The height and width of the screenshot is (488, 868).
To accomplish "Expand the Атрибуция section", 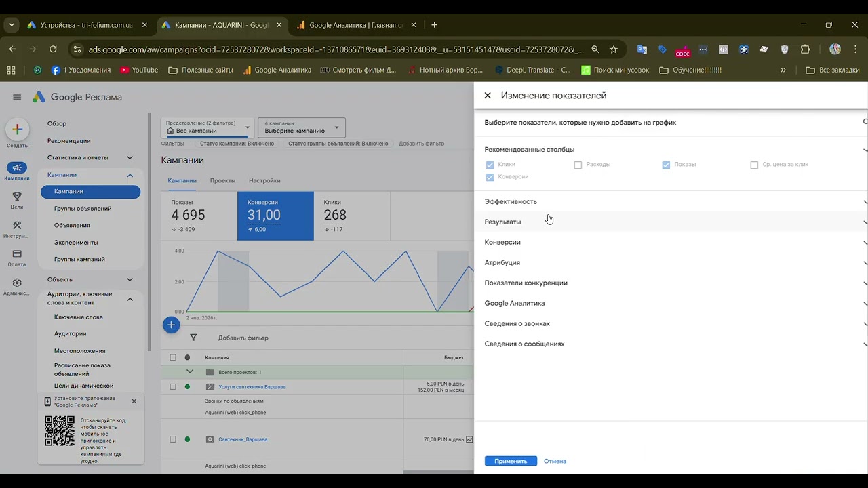I will click(x=671, y=262).
